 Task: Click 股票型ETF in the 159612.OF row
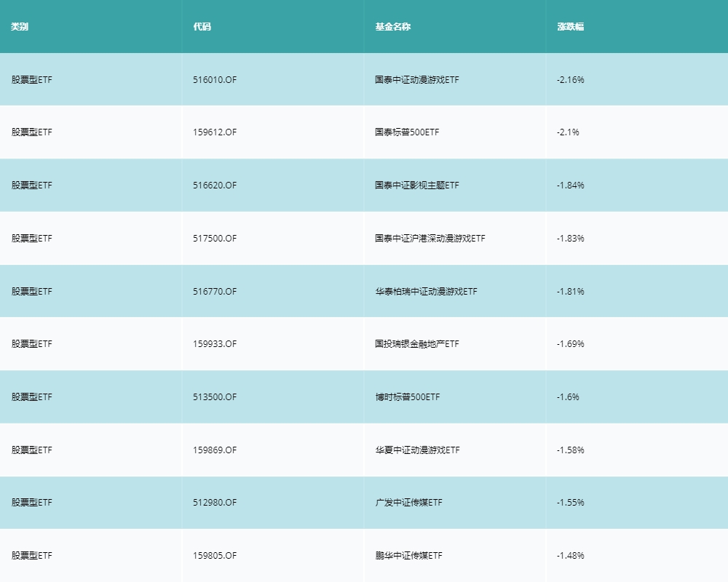[31, 132]
